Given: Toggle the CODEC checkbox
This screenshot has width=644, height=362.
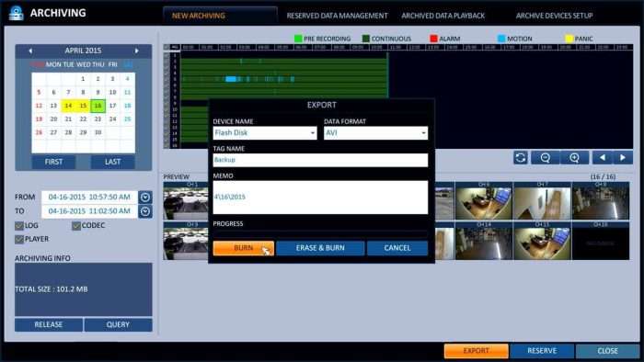Looking at the screenshot, I should tap(76, 225).
